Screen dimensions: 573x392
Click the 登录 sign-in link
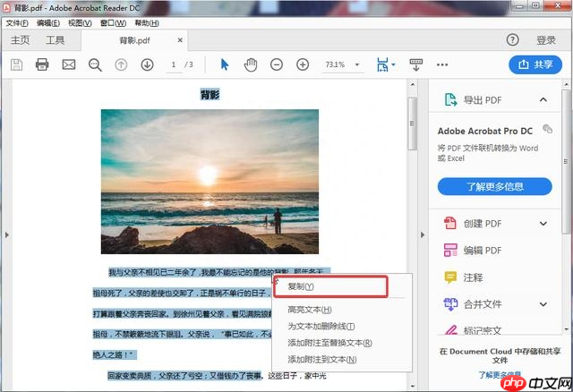click(546, 40)
